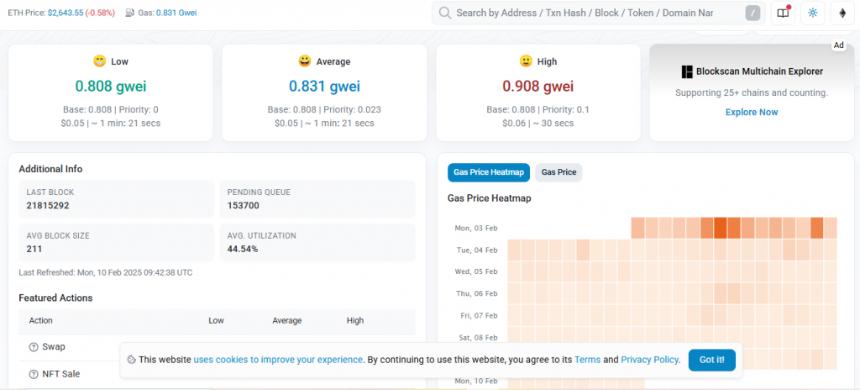Screen dimensions: 860x390
Task: Click the magnifier icon in search bar
Action: (445, 13)
